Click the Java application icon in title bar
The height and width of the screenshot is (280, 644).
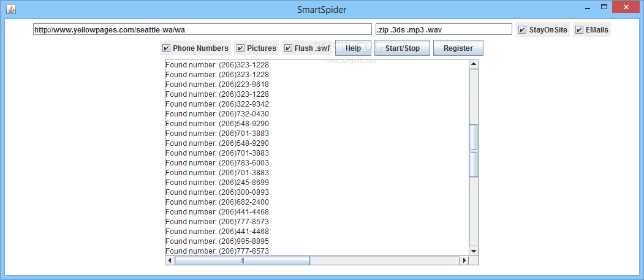point(11,9)
